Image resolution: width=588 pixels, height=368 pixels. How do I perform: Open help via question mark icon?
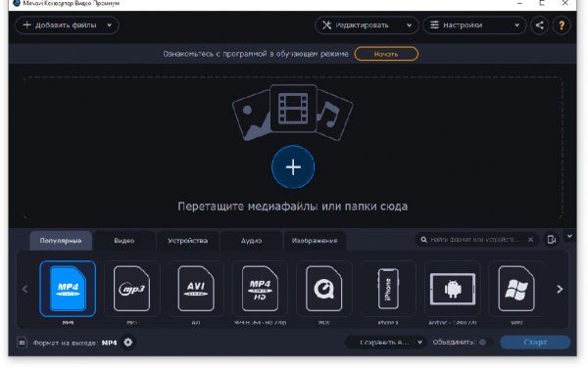pos(562,25)
